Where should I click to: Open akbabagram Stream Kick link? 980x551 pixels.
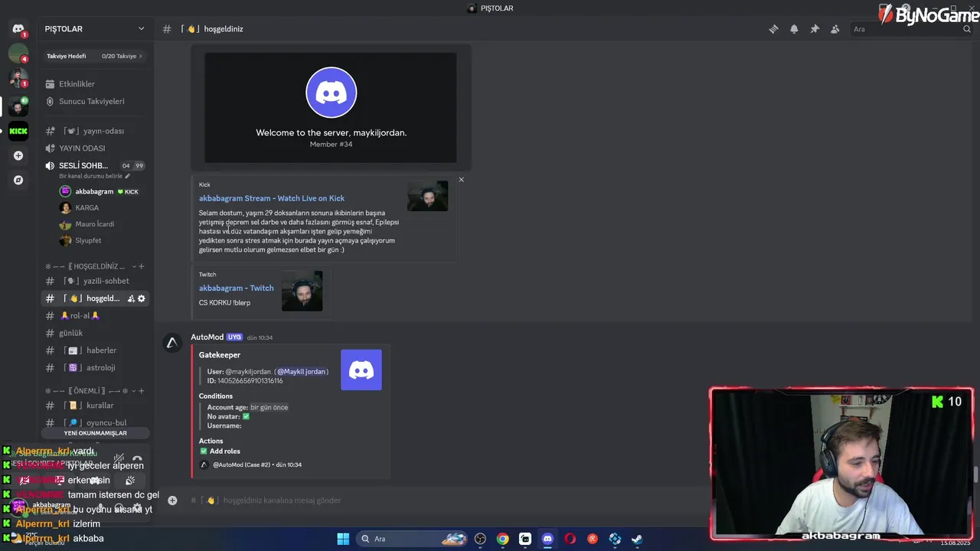pos(272,198)
